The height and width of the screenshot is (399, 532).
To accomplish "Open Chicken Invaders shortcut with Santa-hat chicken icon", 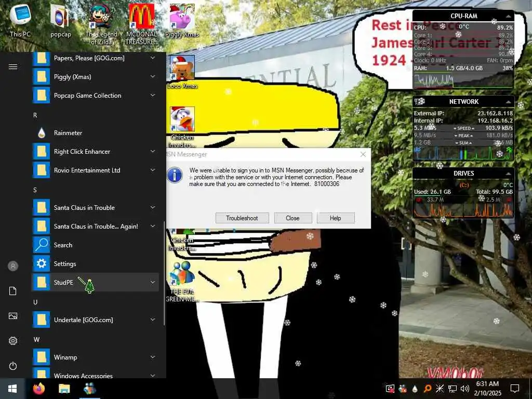I will click(x=182, y=127).
